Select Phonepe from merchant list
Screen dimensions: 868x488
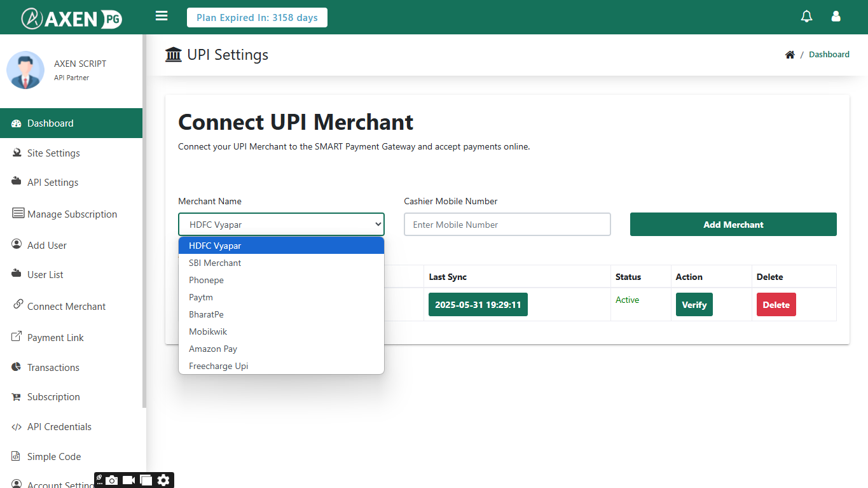pos(281,280)
